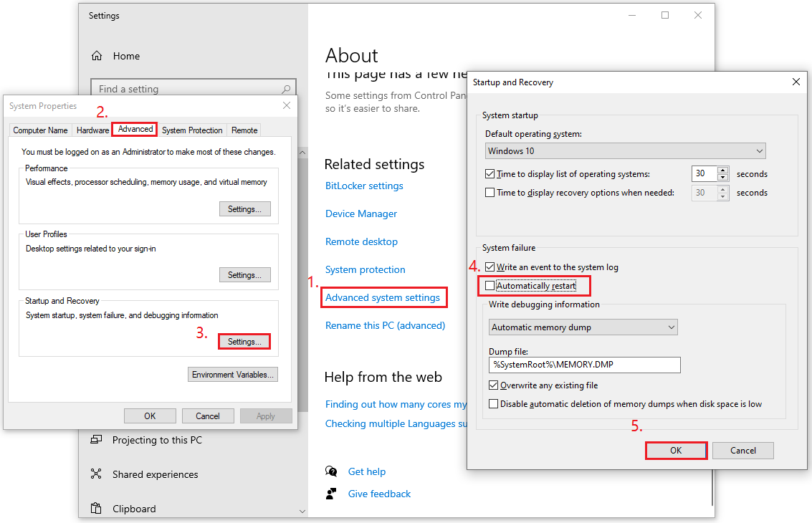Screen dimensions: 812x523
Task: Click the Give feedback link
Action: coord(379,494)
